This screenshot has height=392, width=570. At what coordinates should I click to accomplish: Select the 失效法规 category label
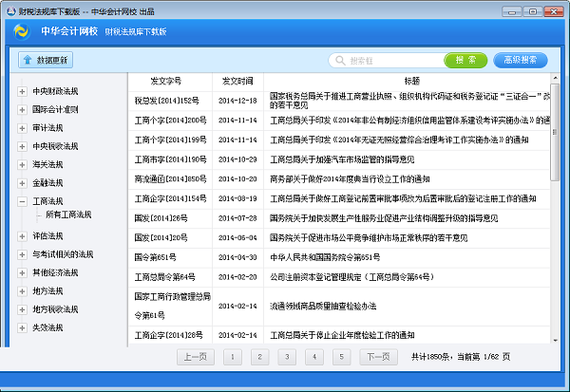(x=47, y=327)
